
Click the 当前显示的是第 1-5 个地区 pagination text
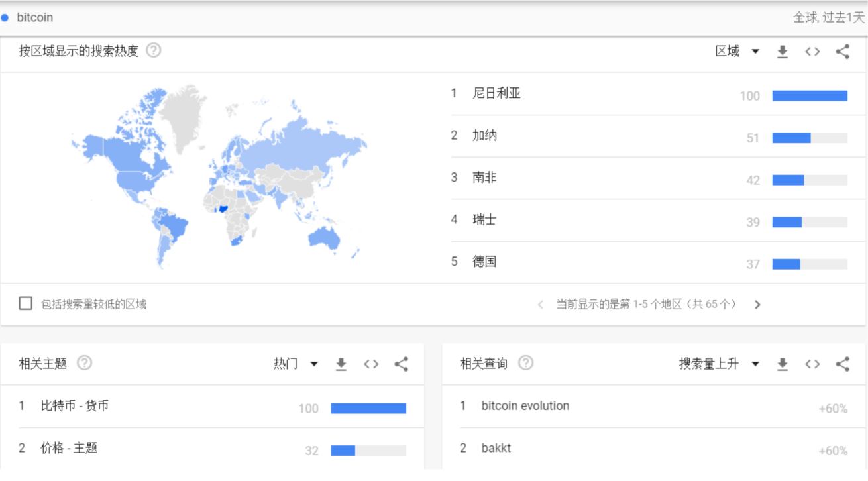click(646, 305)
